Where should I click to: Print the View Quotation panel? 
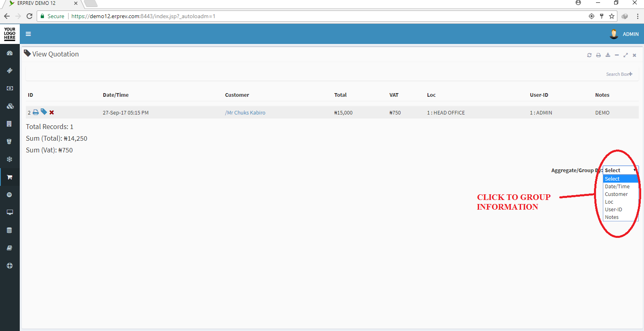coord(598,55)
